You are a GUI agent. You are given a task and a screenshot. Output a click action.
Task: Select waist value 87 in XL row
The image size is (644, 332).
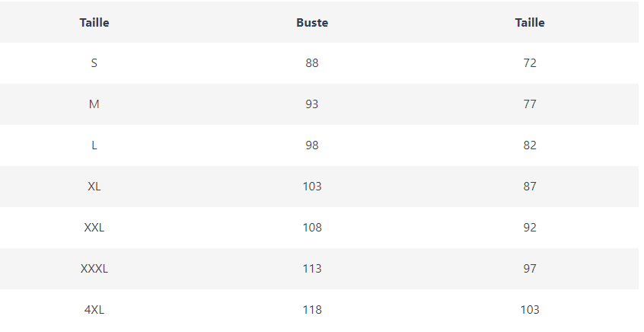(x=530, y=187)
